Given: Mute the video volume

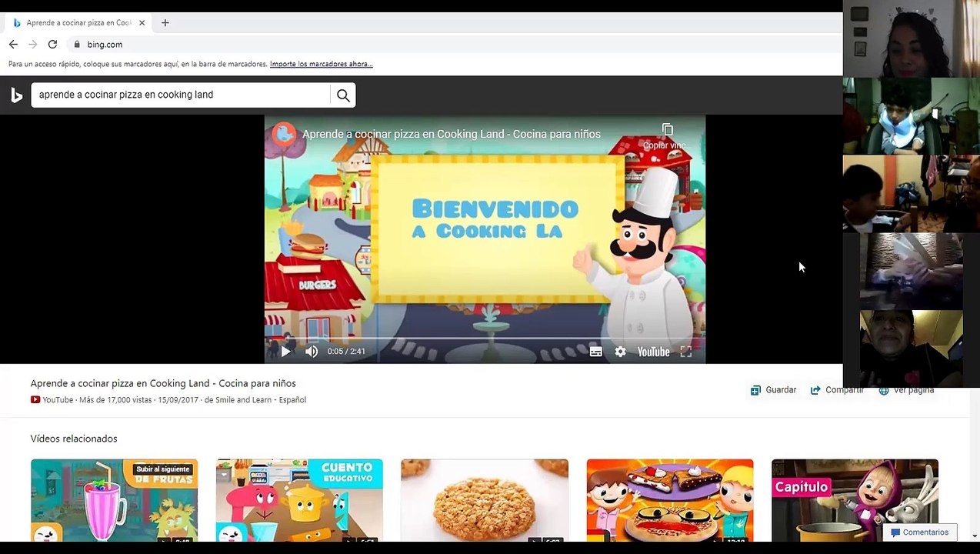Looking at the screenshot, I should coord(312,352).
